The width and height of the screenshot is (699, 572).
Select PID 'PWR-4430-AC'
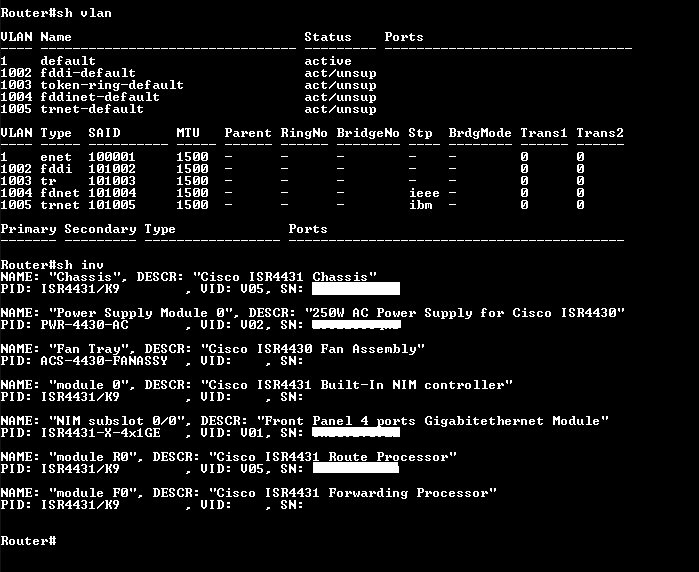point(84,325)
